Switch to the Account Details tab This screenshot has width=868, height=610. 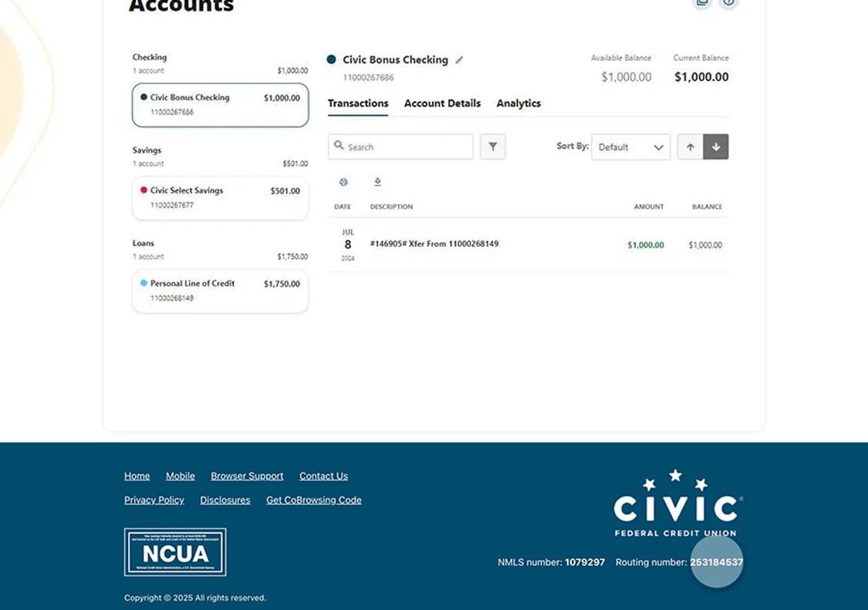(x=442, y=103)
